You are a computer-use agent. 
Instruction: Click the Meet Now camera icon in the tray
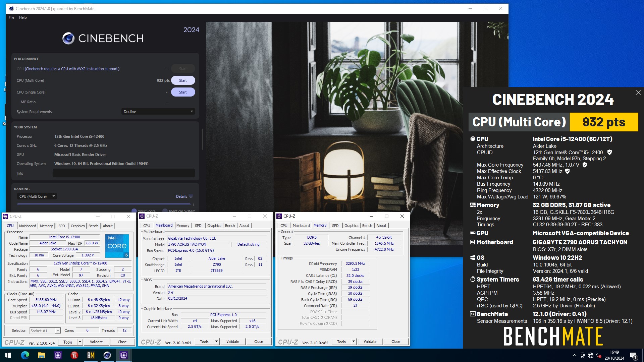coord(583,355)
